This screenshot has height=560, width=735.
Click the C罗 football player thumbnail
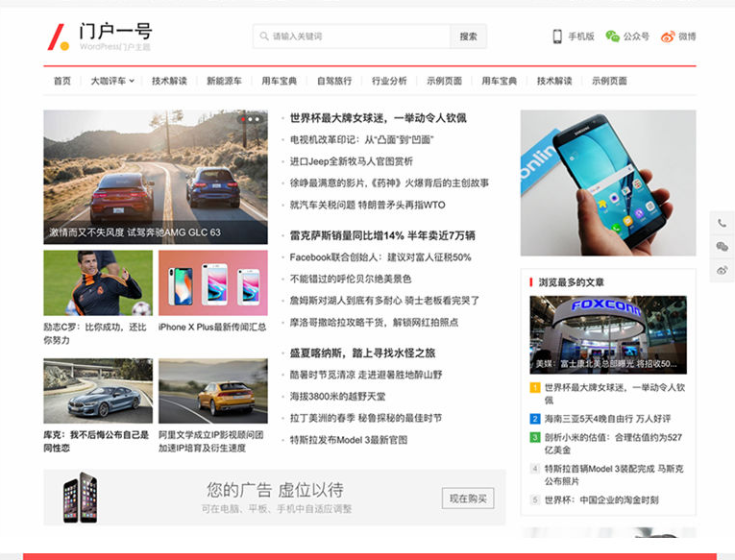[98, 283]
